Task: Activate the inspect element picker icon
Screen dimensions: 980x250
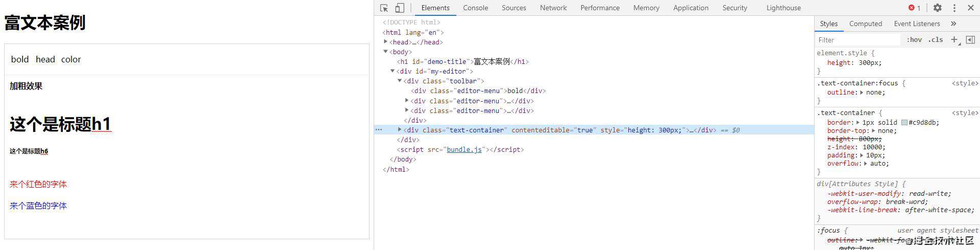Action: (384, 8)
